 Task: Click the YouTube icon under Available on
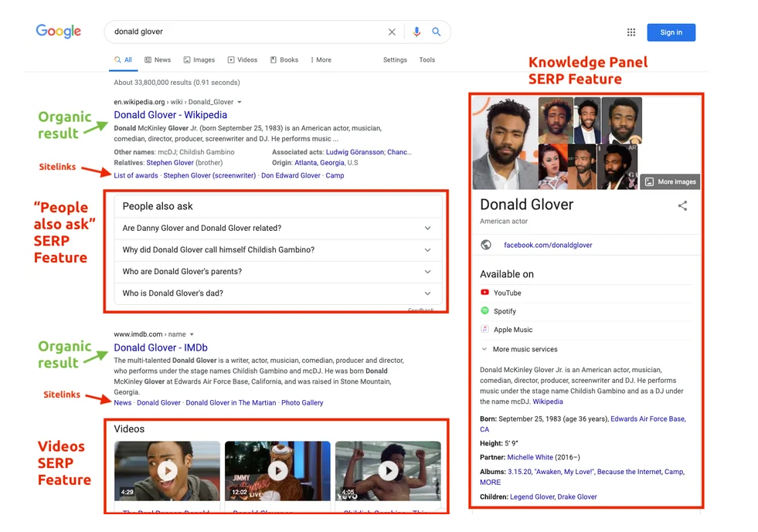coord(485,293)
